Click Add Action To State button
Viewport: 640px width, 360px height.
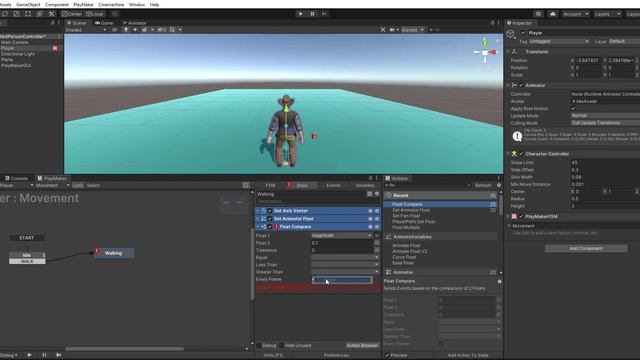(x=468, y=356)
